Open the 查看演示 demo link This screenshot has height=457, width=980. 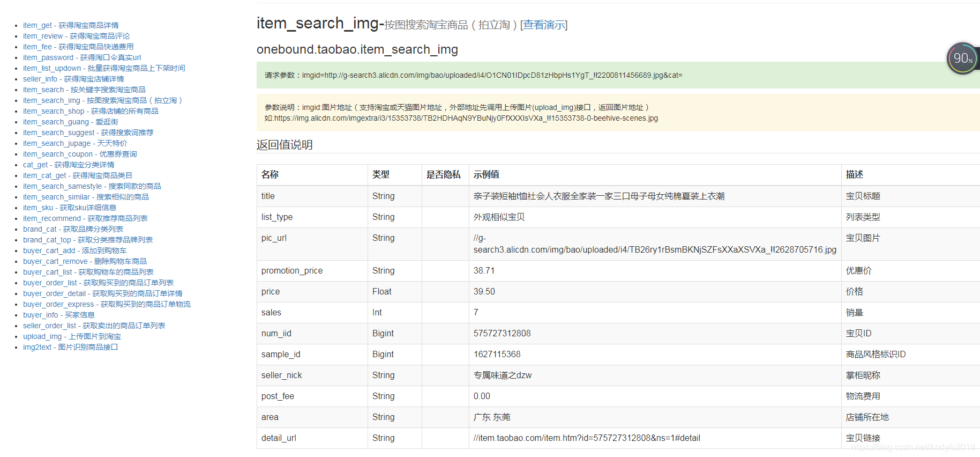544,25
